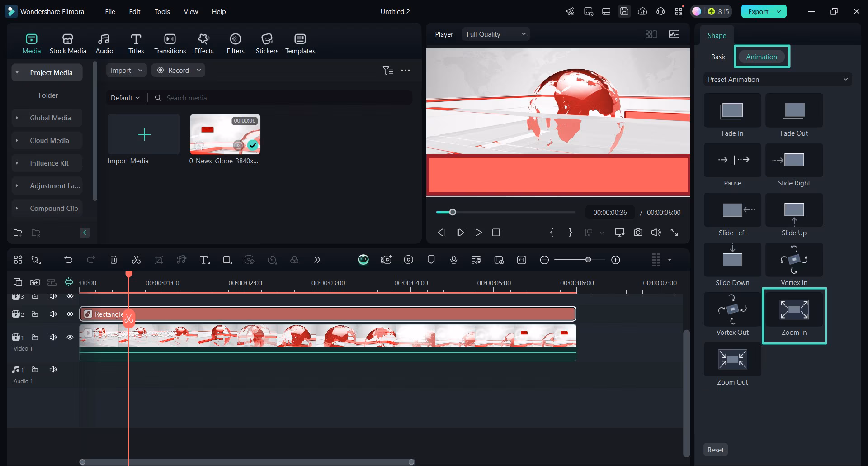The image size is (868, 466).
Task: Expand the Global Media tree item
Action: [17, 118]
